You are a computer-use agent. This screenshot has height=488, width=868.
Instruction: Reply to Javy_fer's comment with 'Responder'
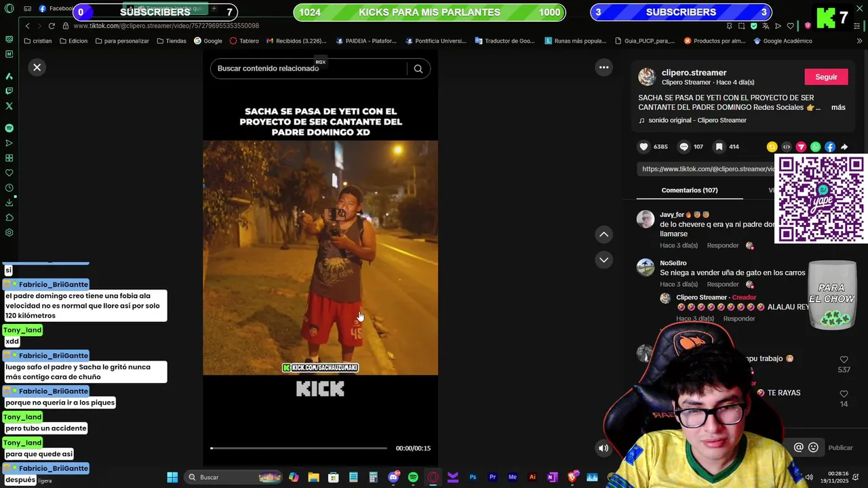click(x=722, y=245)
